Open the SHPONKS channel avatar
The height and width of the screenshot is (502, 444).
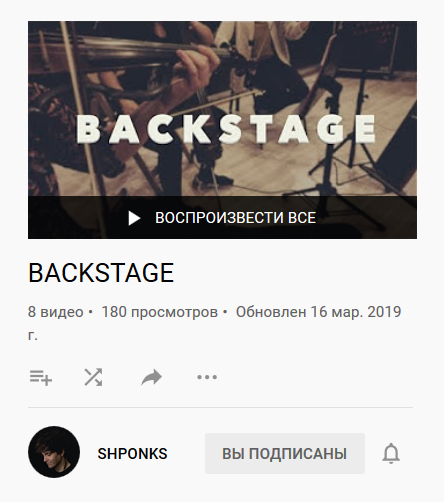54,452
